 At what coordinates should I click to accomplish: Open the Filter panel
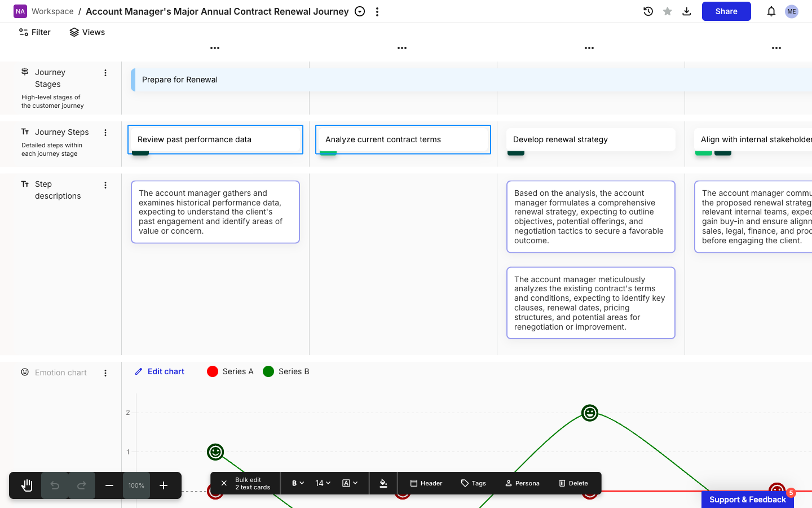[35, 32]
